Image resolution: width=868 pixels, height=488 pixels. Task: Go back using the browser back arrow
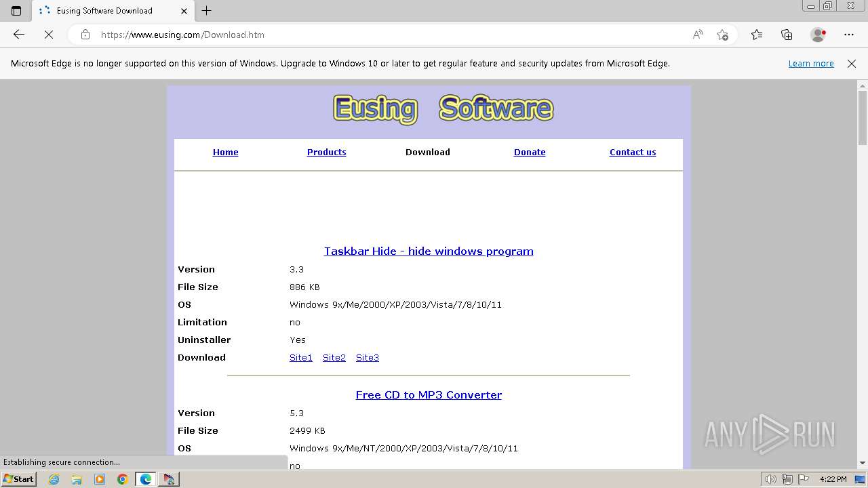coord(19,35)
